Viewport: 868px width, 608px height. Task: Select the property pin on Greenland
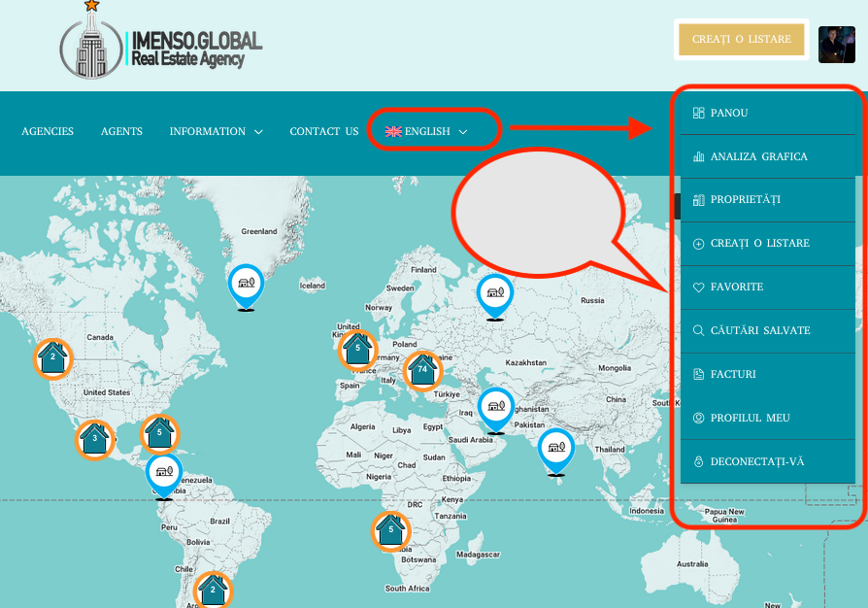(246, 286)
